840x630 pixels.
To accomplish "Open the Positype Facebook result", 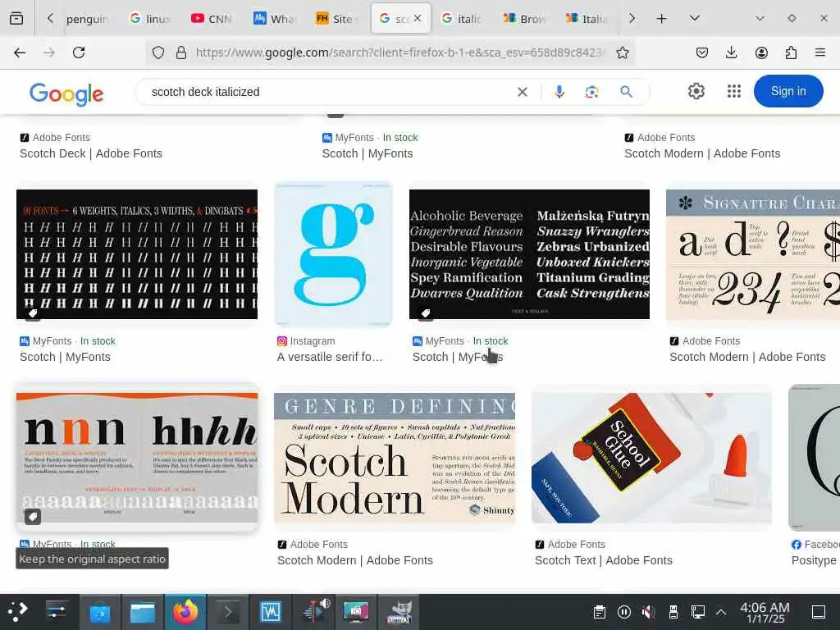I will 815,560.
